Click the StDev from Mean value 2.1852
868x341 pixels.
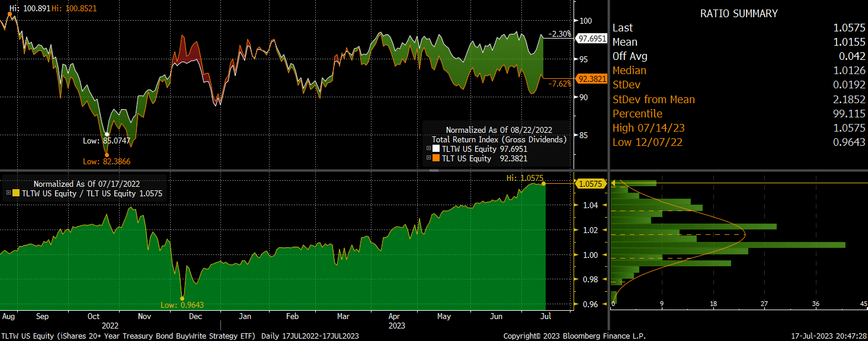850,99
